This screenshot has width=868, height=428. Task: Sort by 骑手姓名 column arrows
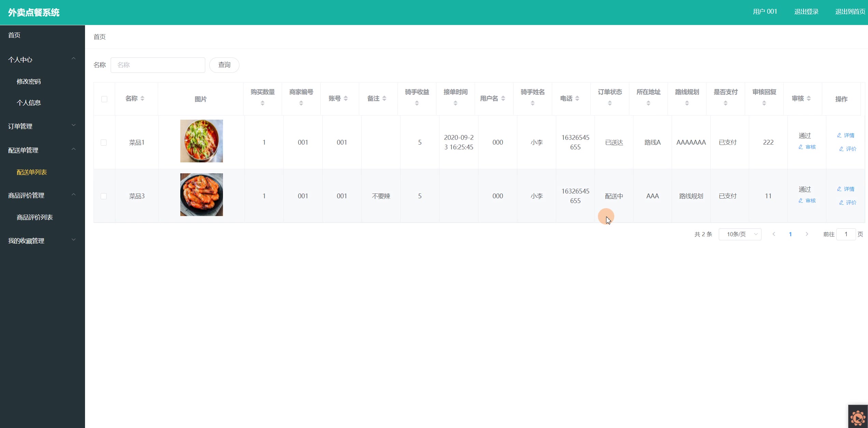pos(533,103)
